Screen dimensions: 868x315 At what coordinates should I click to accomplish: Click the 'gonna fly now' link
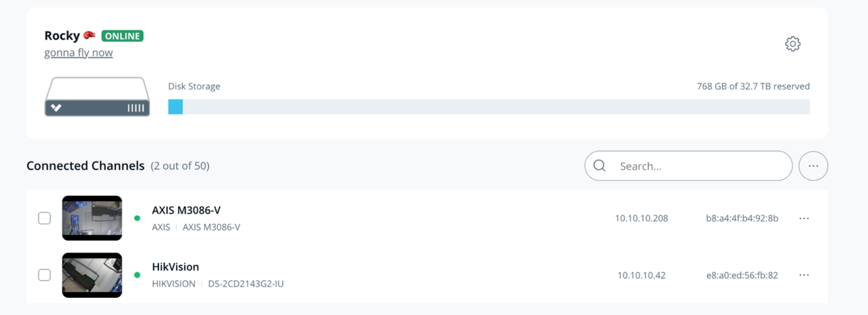tap(79, 53)
